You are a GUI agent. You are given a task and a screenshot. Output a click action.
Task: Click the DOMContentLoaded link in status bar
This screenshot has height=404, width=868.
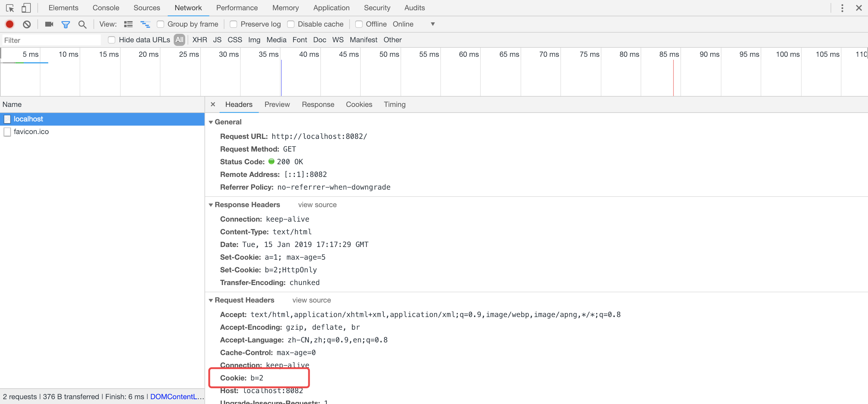(177, 397)
